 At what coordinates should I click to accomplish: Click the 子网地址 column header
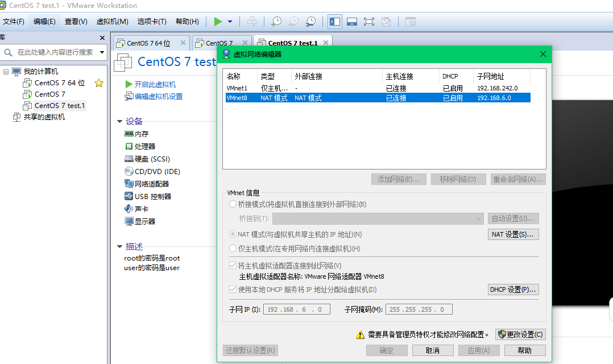point(502,76)
